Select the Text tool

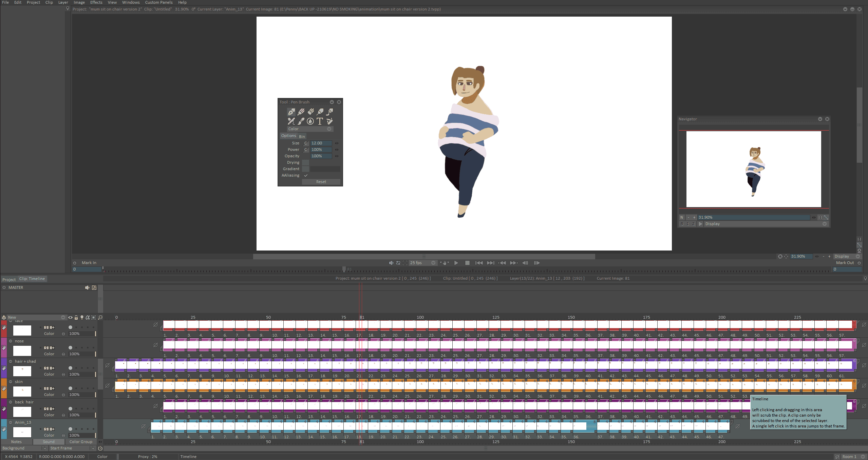[x=320, y=121]
